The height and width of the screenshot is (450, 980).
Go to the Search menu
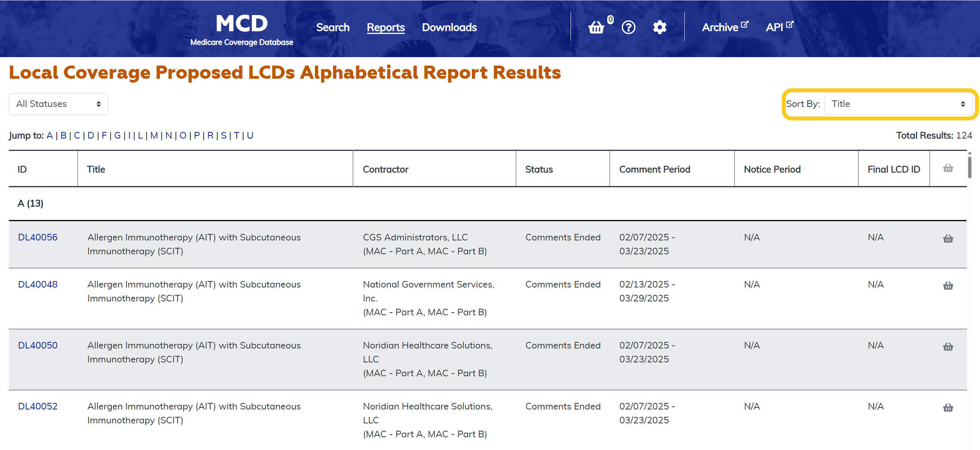[x=333, y=27]
